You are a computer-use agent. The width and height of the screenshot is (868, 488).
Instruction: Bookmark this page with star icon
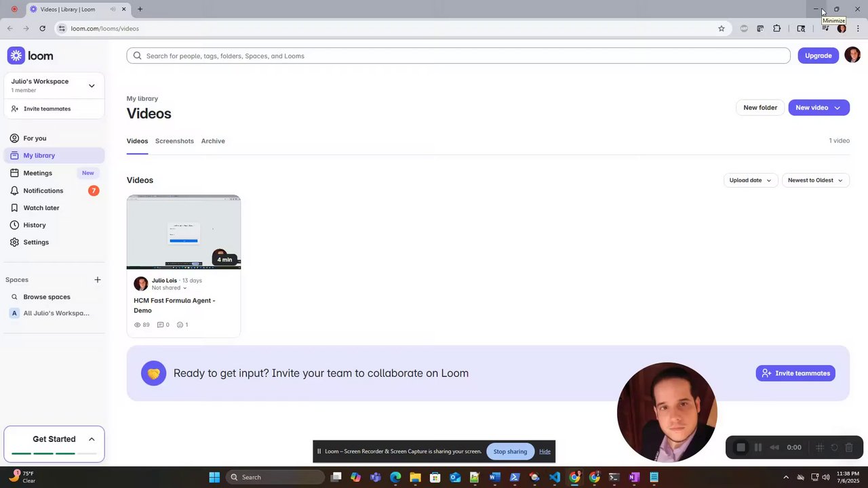tap(722, 28)
